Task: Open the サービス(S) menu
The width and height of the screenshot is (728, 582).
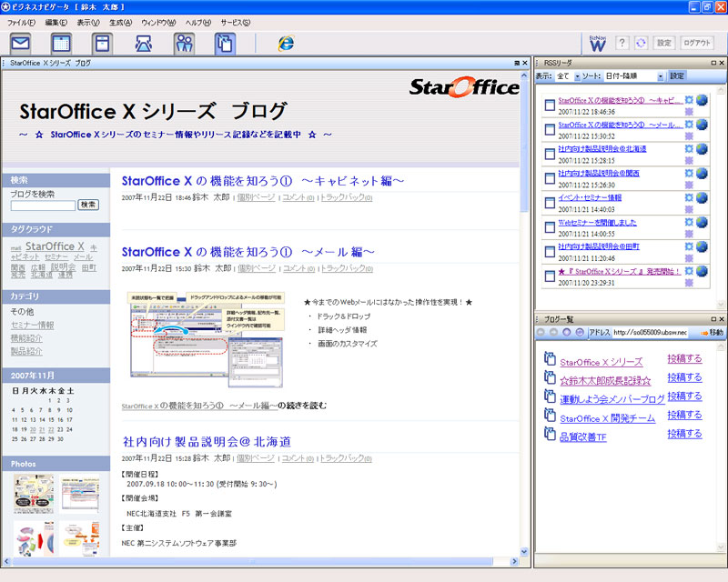Action: (236, 22)
